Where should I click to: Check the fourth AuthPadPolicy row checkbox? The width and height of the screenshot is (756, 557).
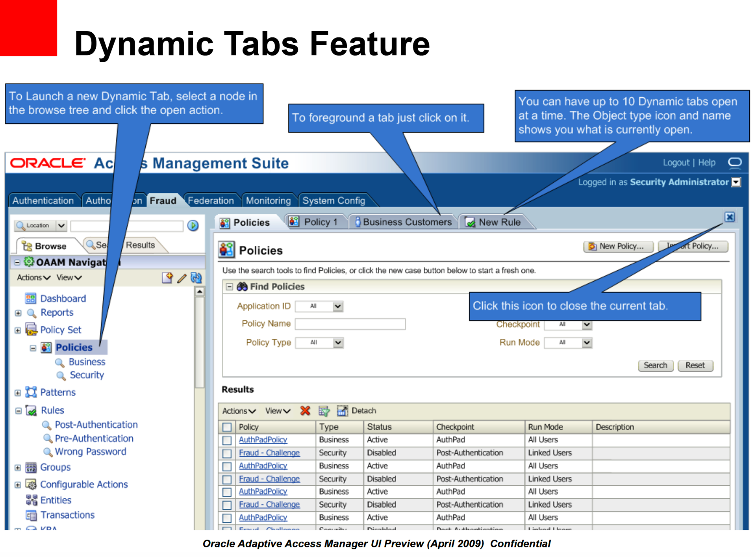tap(227, 518)
